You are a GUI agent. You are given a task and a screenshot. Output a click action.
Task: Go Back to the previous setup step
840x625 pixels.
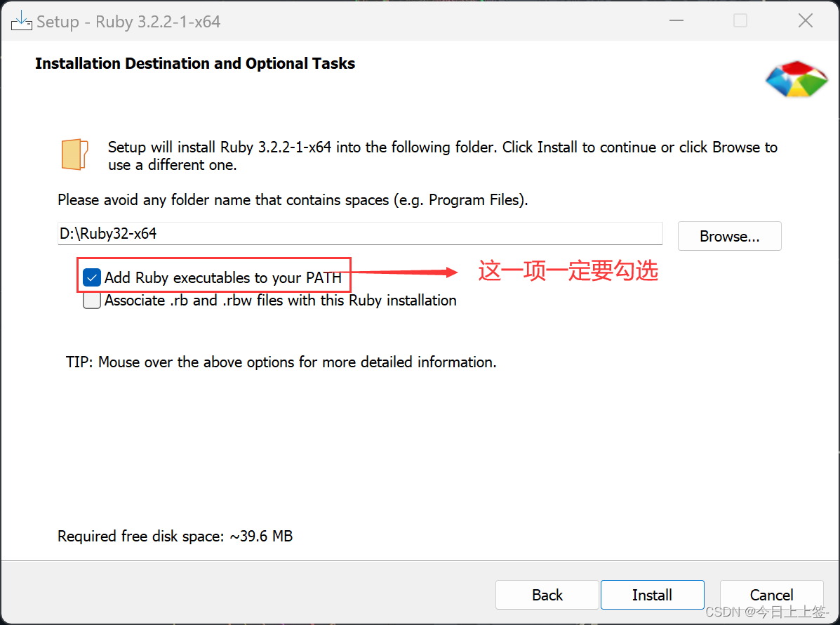(547, 595)
